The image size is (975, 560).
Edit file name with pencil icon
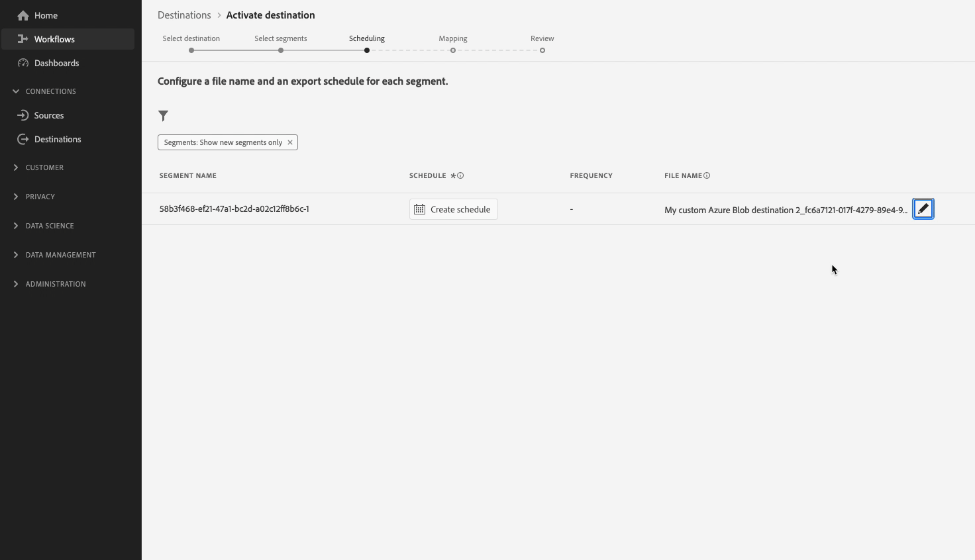click(923, 209)
